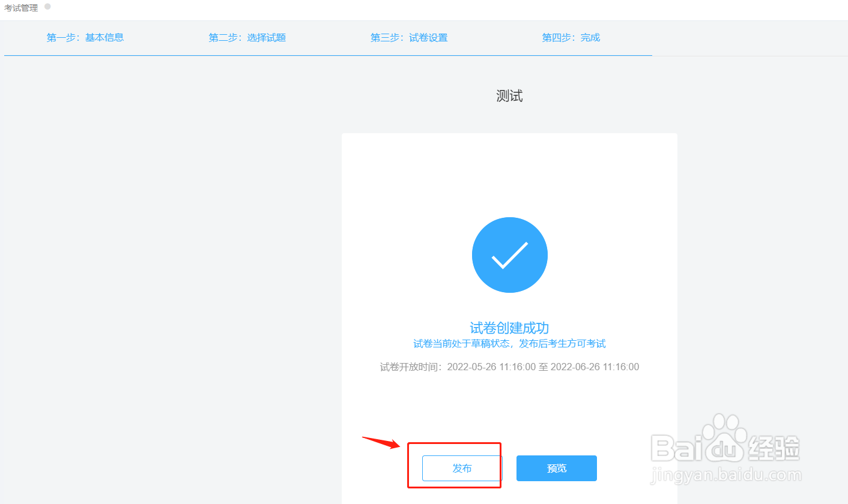This screenshot has height=504, width=848.
Task: Click the 试卷开放时间 label
Action: (x=411, y=367)
